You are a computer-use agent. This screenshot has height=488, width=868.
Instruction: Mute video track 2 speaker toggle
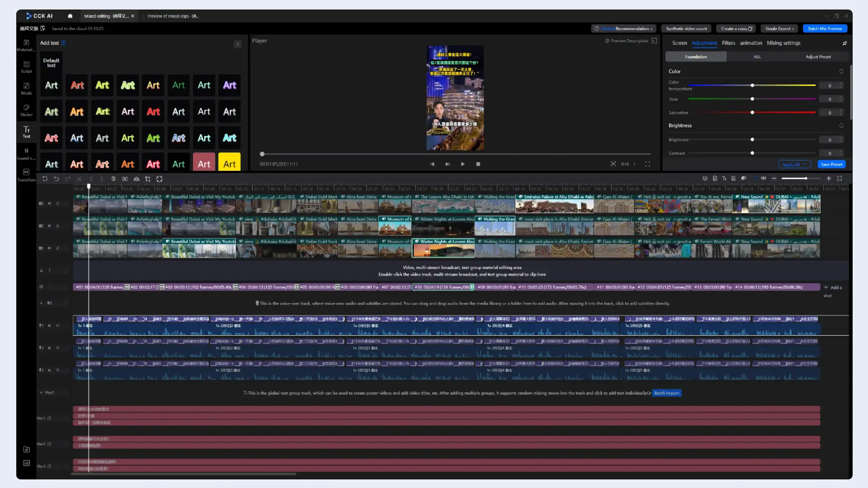(50, 226)
